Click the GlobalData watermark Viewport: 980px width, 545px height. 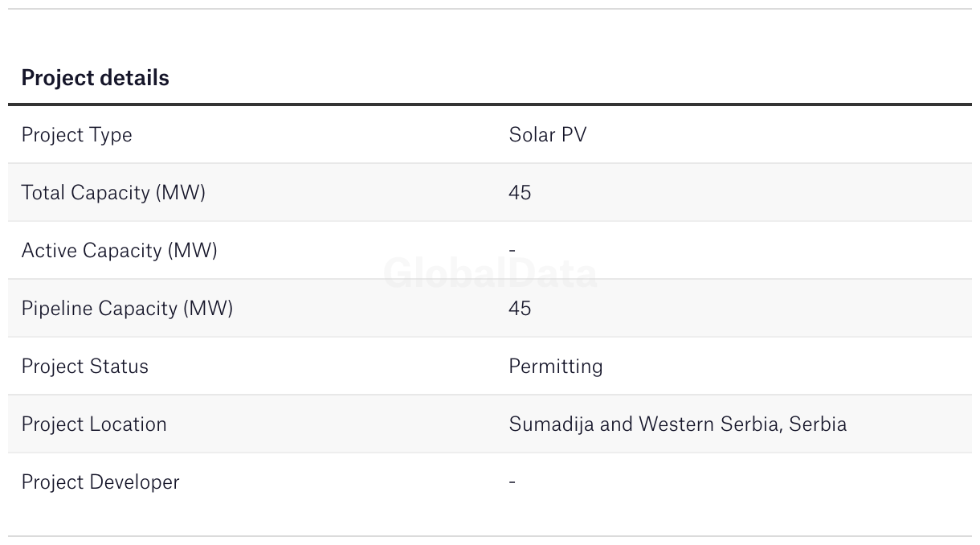[x=490, y=273]
